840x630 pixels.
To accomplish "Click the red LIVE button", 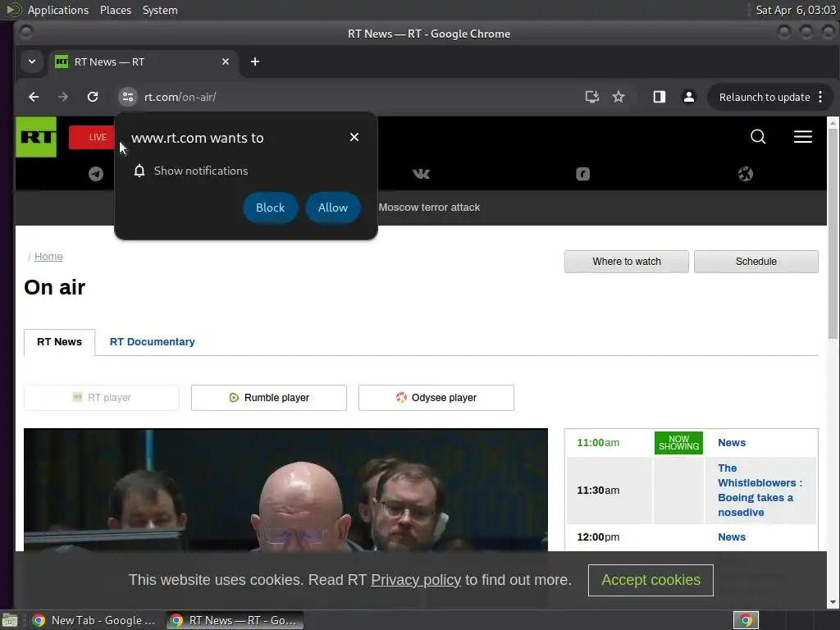I will click(92, 137).
